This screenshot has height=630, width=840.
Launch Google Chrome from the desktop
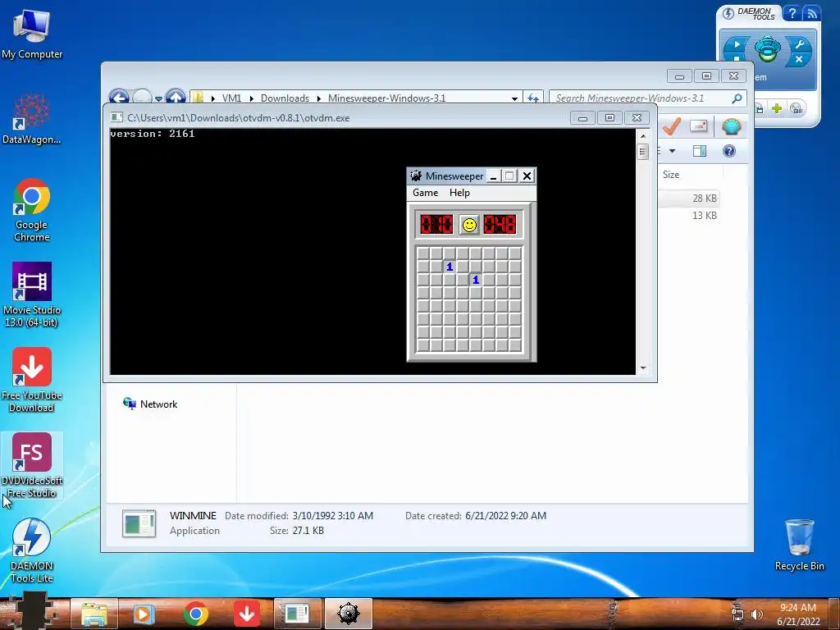pos(32,210)
